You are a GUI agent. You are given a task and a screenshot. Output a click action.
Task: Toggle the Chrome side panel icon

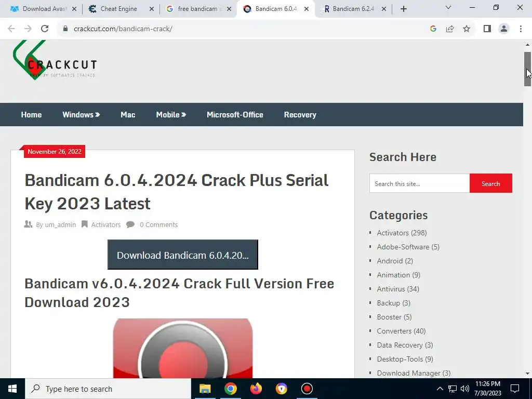tap(487, 29)
